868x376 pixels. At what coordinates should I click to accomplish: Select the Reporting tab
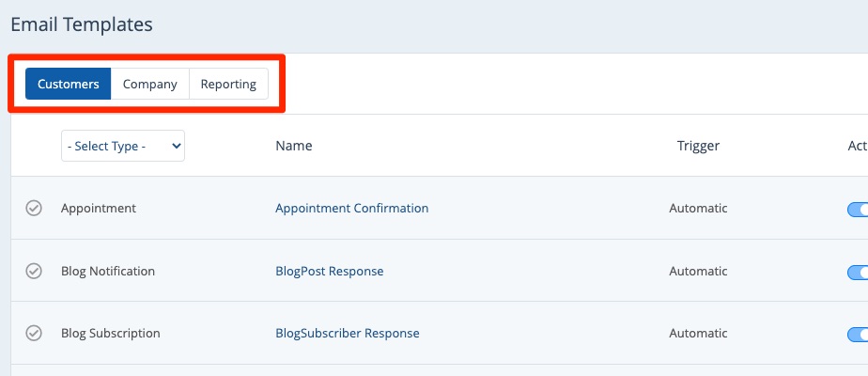pos(228,84)
